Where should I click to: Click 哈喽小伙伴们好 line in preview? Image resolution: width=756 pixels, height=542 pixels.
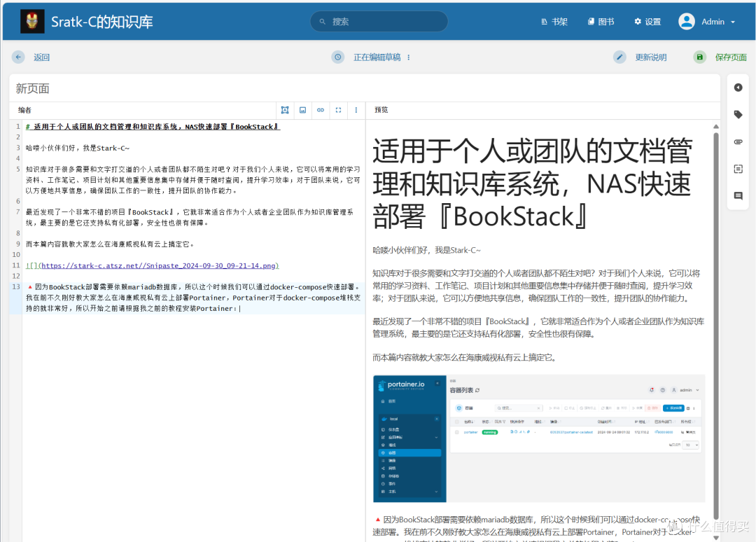click(427, 250)
